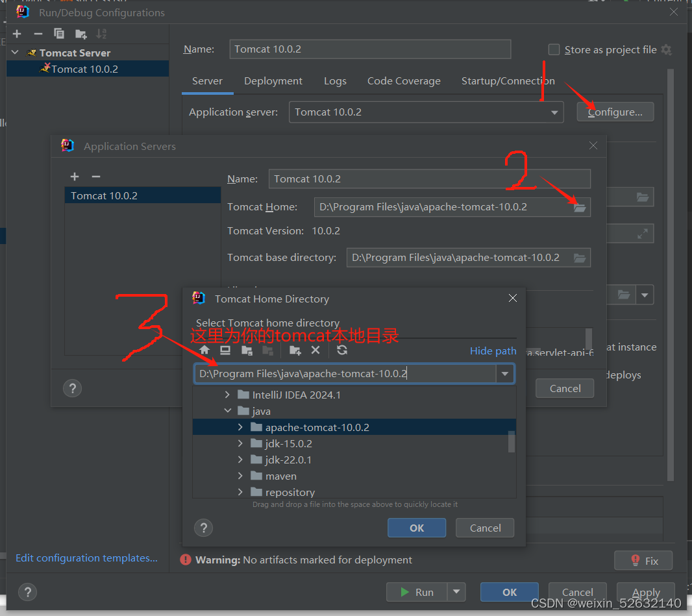
Task: Open Startup/Connection tab
Action: (x=508, y=81)
